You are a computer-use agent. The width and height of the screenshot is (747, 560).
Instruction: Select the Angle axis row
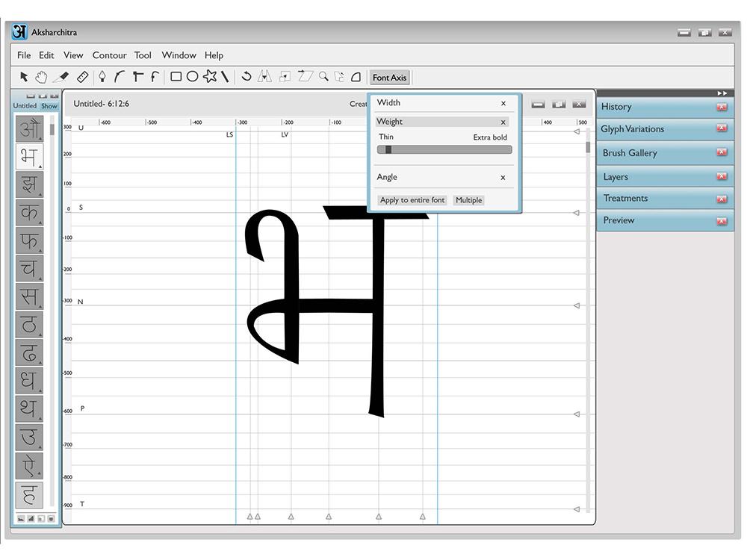click(x=444, y=177)
